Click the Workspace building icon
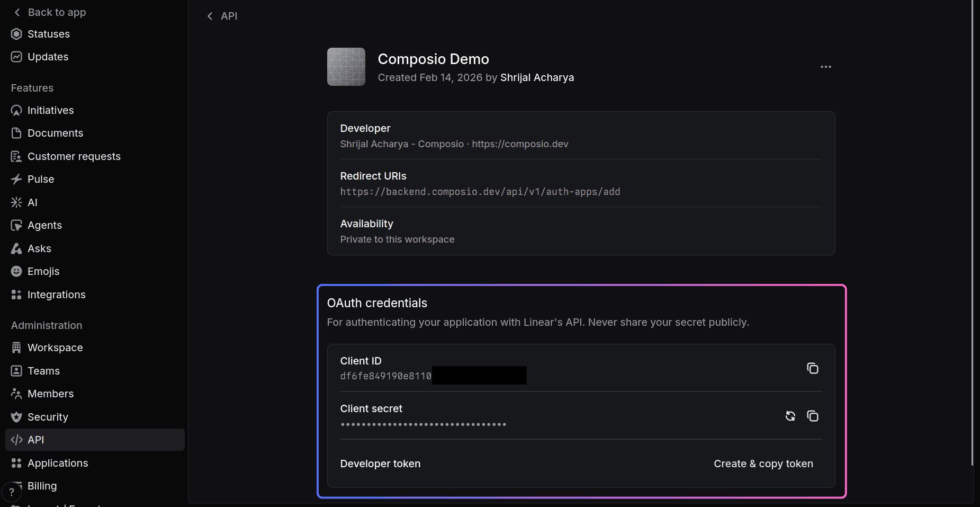The image size is (980, 507). 16,348
